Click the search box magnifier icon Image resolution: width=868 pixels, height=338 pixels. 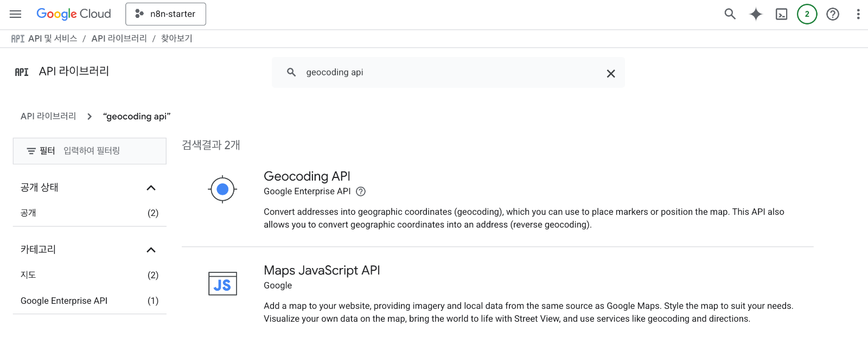(x=291, y=72)
